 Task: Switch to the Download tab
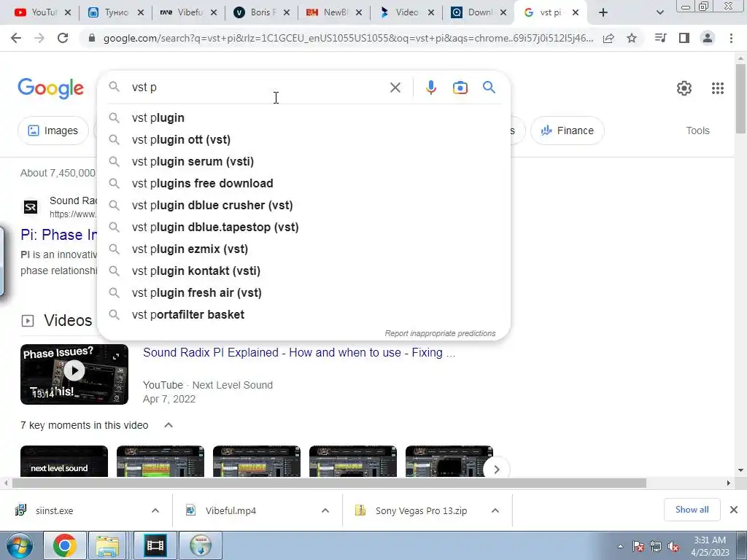tap(479, 12)
